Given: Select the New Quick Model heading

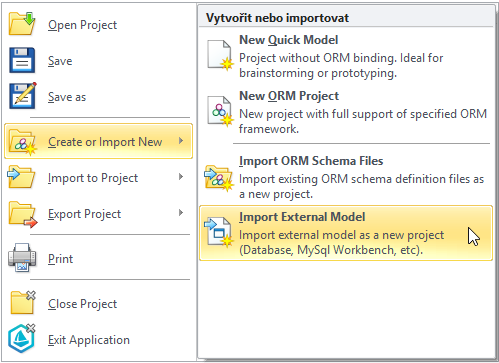Looking at the screenshot, I should click(289, 40).
